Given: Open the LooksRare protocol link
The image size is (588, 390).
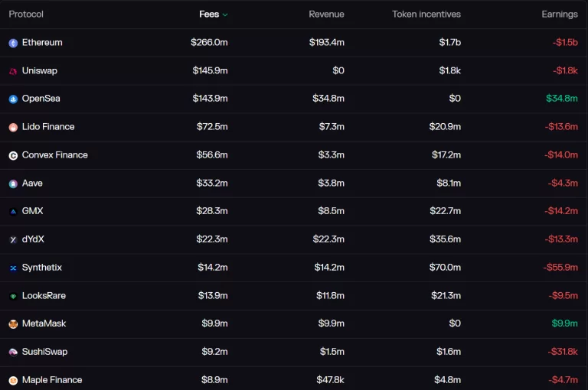Looking at the screenshot, I should (44, 296).
